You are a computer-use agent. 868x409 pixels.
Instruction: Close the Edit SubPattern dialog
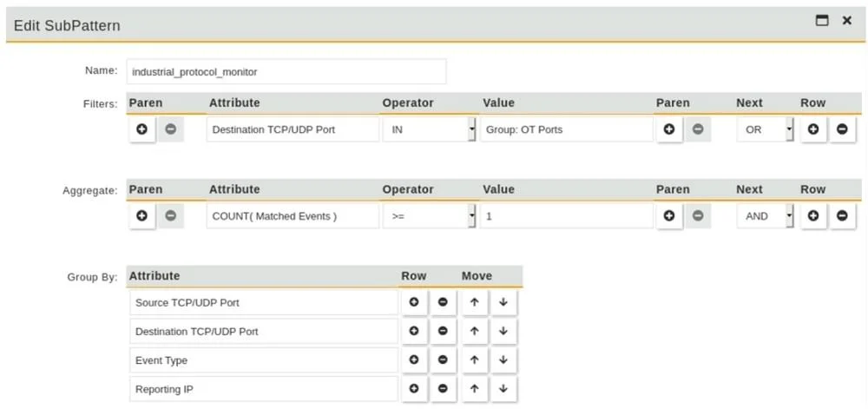(846, 21)
